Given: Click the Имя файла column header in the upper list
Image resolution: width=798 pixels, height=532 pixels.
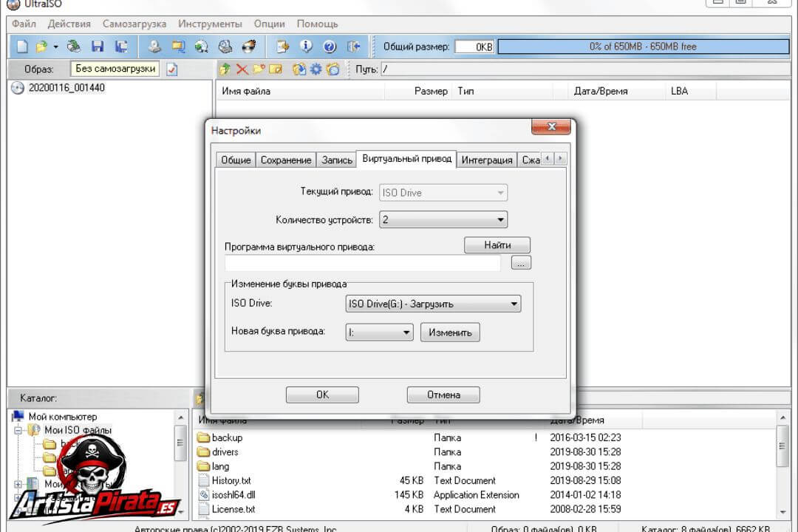Looking at the screenshot, I should (x=300, y=91).
